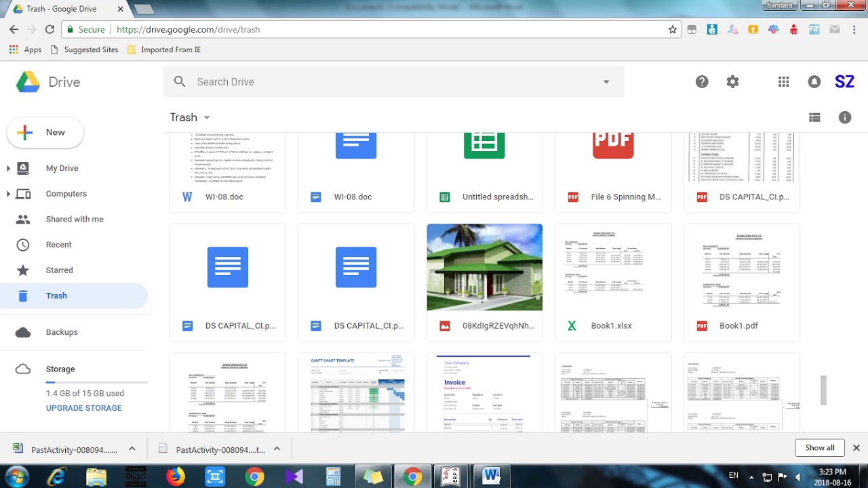Click the Word icon beside WI-08.doc
The height and width of the screenshot is (488, 868).
pos(187,197)
